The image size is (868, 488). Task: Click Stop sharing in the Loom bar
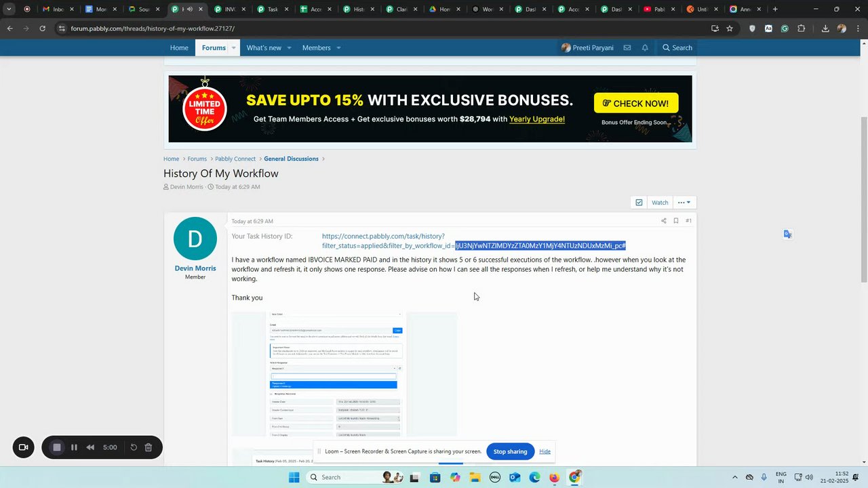(x=510, y=451)
